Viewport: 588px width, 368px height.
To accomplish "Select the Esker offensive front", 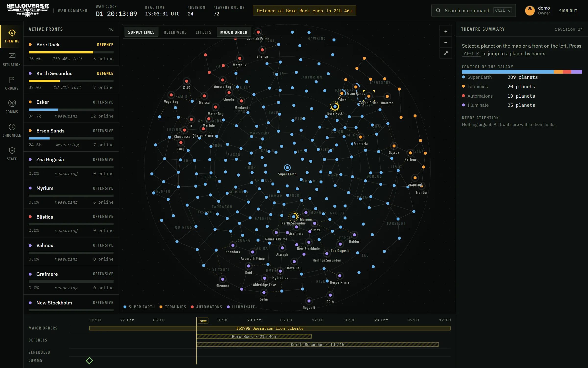I will click(x=71, y=109).
